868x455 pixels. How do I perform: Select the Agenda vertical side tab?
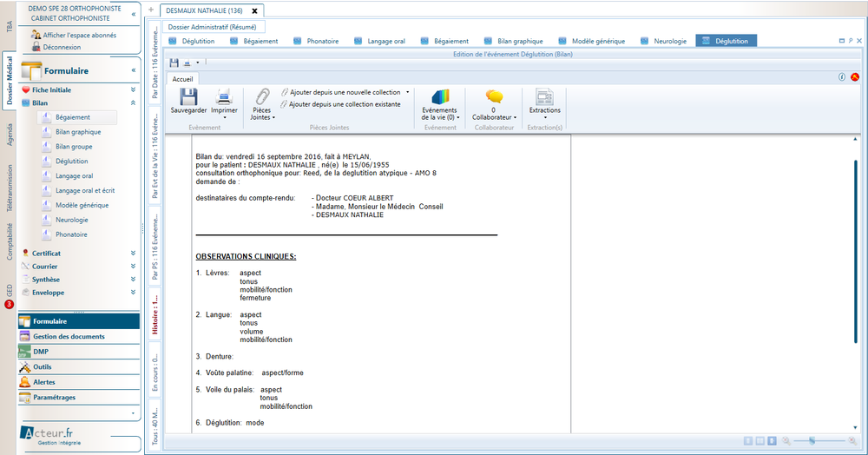pyautogui.click(x=10, y=134)
